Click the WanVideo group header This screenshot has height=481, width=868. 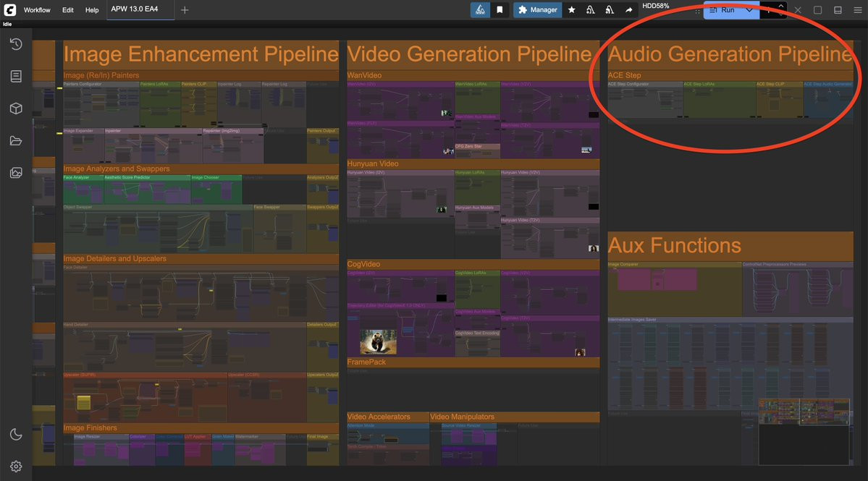tap(364, 75)
